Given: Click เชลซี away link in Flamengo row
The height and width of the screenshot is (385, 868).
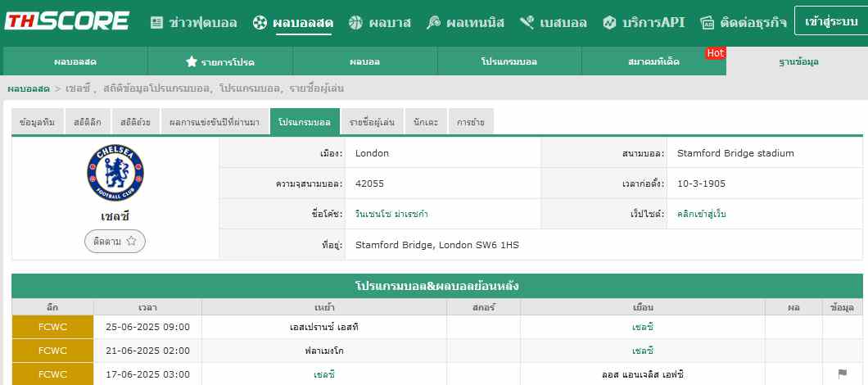Looking at the screenshot, I should point(643,351).
